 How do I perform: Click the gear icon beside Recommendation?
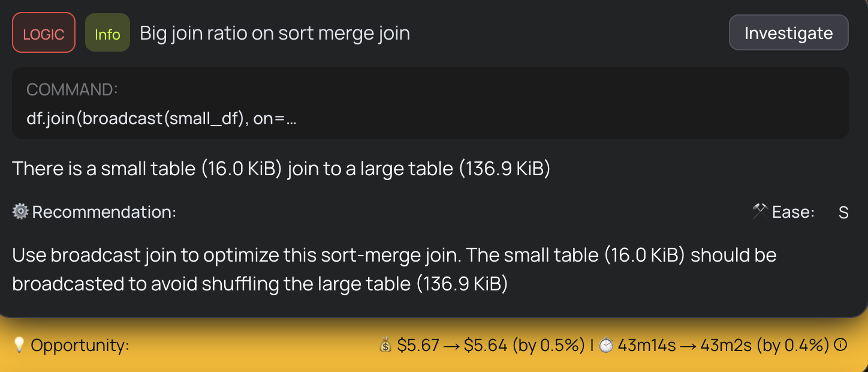pyautogui.click(x=20, y=212)
